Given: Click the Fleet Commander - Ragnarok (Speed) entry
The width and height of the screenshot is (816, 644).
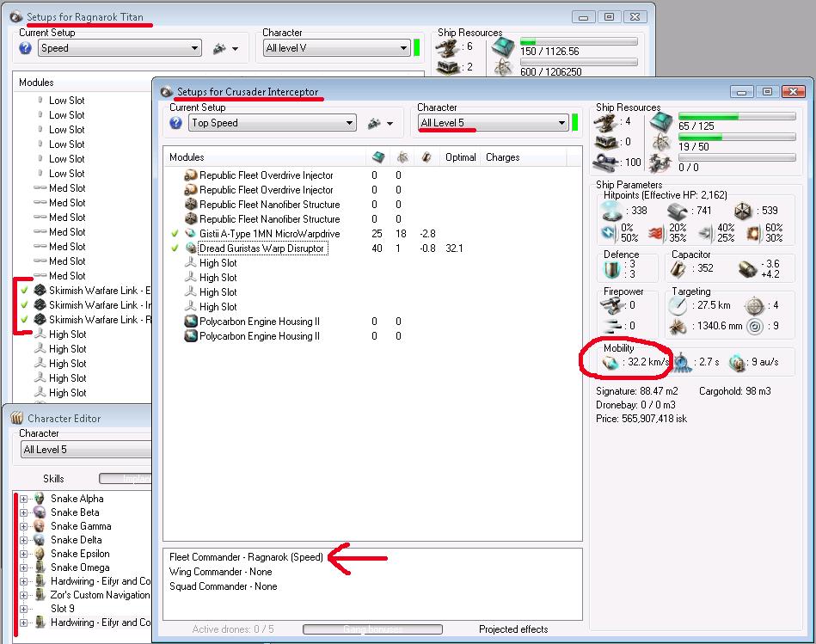Looking at the screenshot, I should point(246,557).
